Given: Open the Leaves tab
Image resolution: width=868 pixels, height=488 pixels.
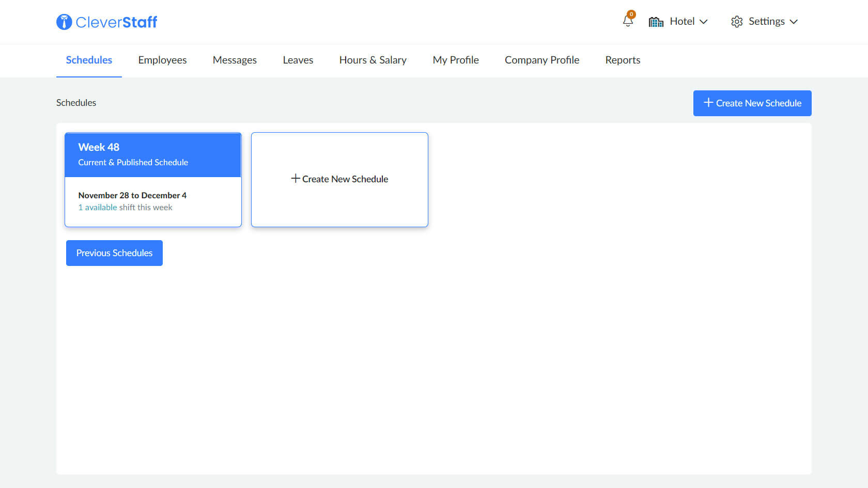Looking at the screenshot, I should click(298, 60).
